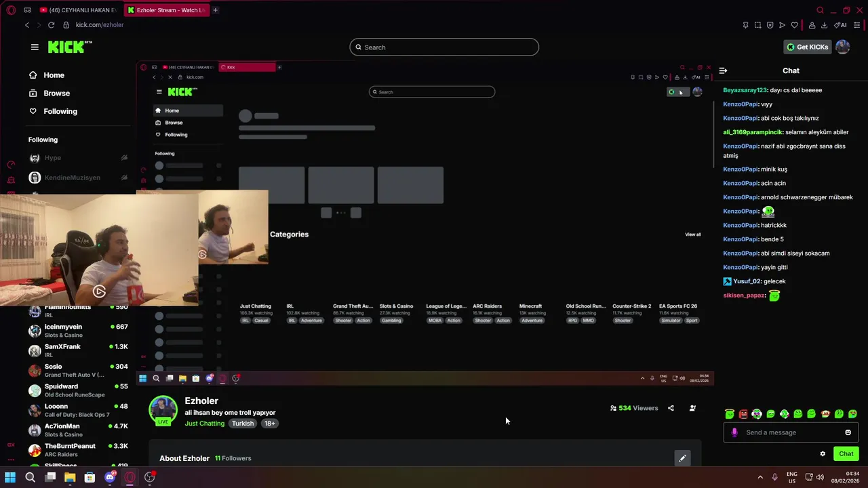Open Spuidward channel in sidebar
Image resolution: width=868 pixels, height=488 pixels.
coord(78,390)
